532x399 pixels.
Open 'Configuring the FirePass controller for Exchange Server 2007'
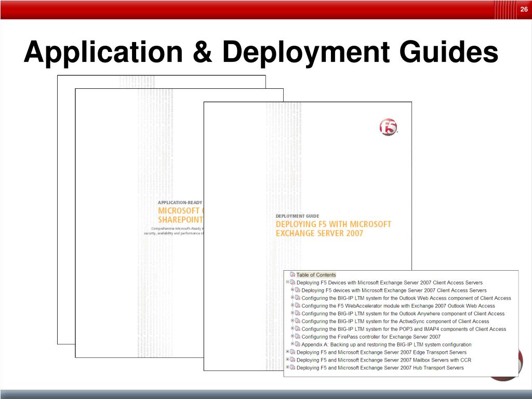coord(371,337)
